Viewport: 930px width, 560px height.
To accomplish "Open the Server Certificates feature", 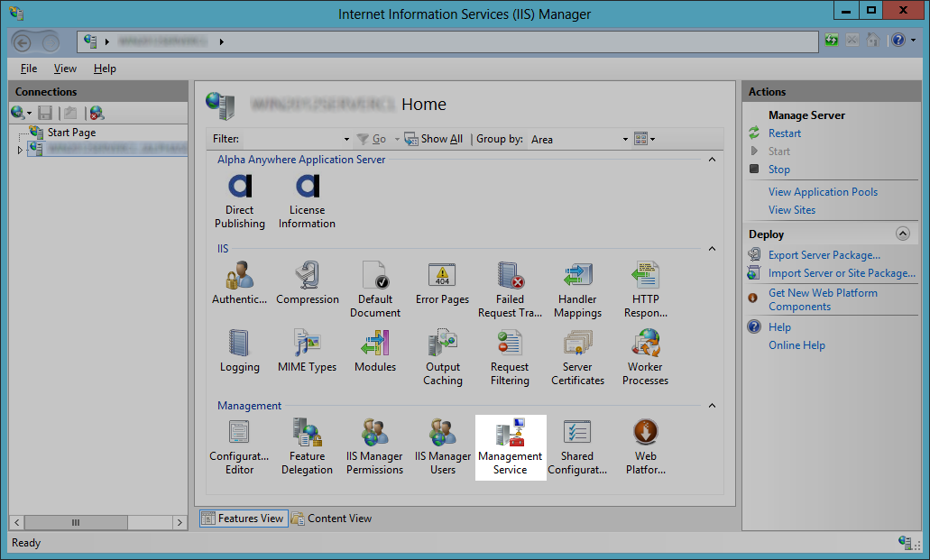I will (x=577, y=357).
